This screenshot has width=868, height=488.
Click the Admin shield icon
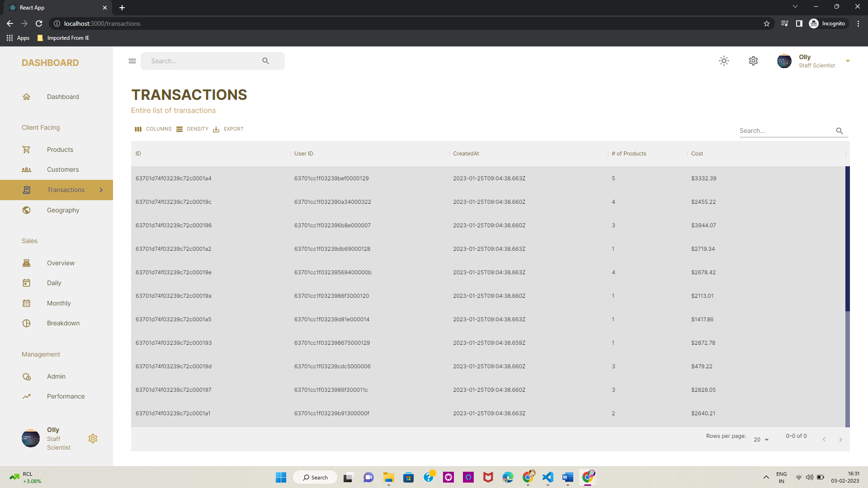(x=27, y=376)
